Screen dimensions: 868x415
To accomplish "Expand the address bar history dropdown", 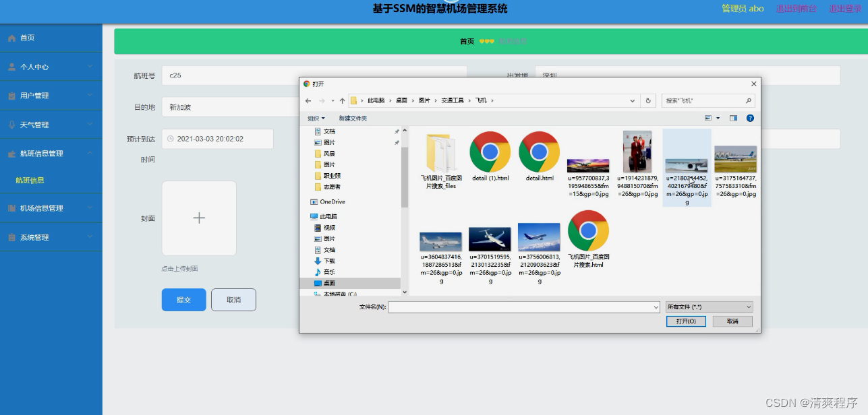I will click(x=633, y=100).
